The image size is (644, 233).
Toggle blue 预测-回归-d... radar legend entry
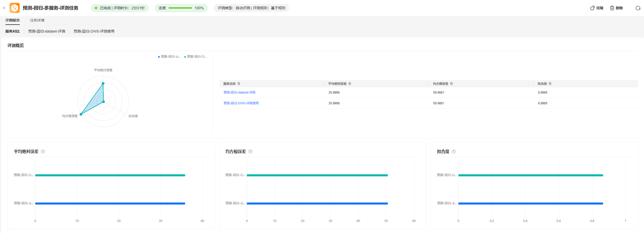(169, 57)
